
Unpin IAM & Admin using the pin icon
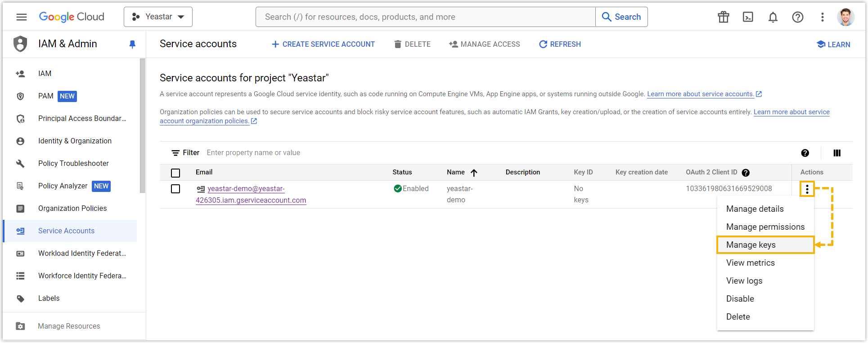pyautogui.click(x=132, y=44)
